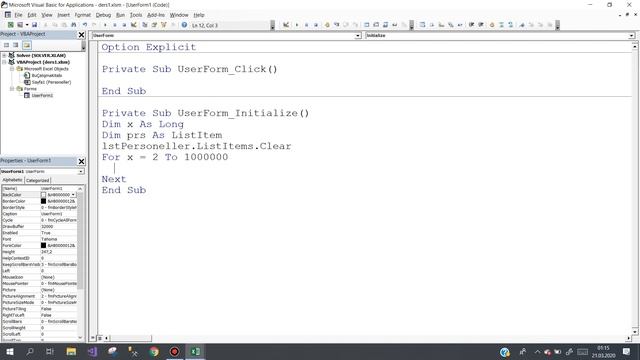Viewport: 640px width, 360px height.
Task: Expand the Solver (SOLVER.XLAM) project node
Action: [x=4, y=55]
